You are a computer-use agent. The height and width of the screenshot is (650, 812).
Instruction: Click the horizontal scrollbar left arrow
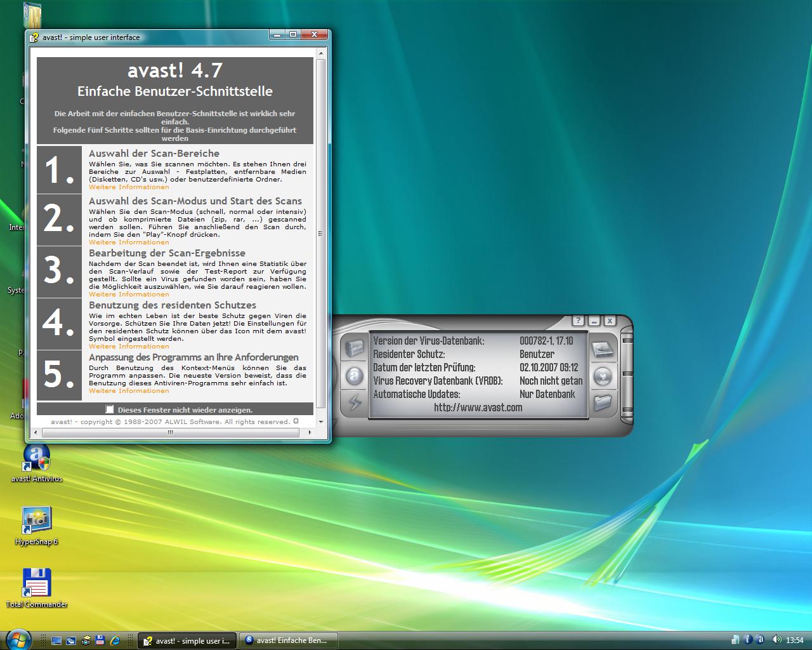point(36,432)
